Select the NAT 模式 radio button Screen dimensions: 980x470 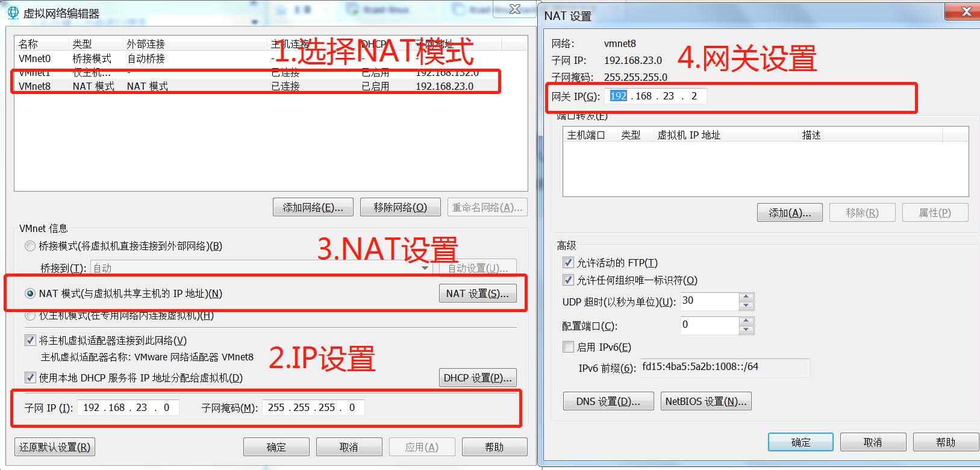pyautogui.click(x=30, y=293)
